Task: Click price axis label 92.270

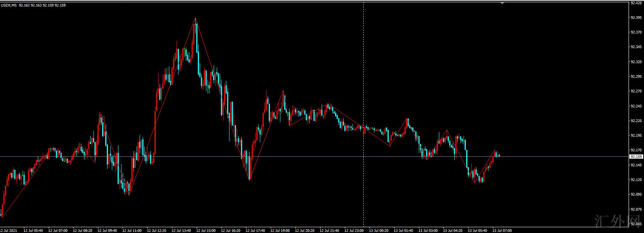Action: (636, 91)
